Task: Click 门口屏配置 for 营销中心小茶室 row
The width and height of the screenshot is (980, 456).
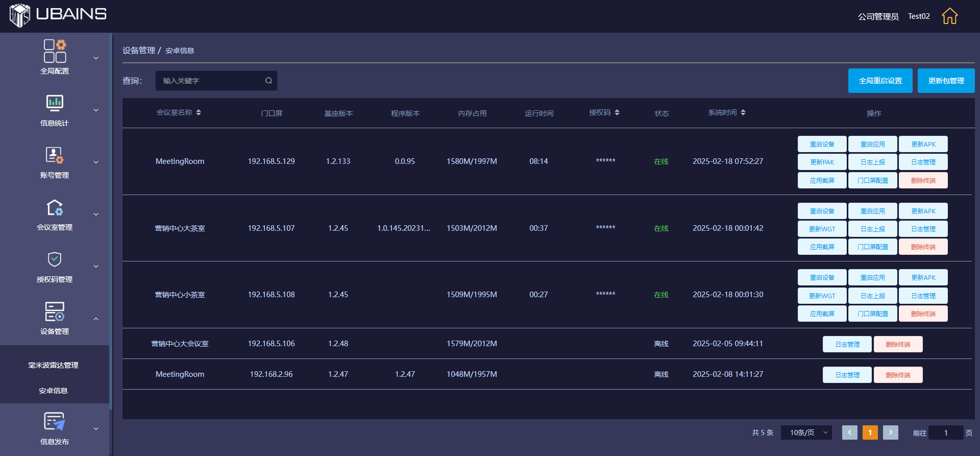Action: coord(873,314)
